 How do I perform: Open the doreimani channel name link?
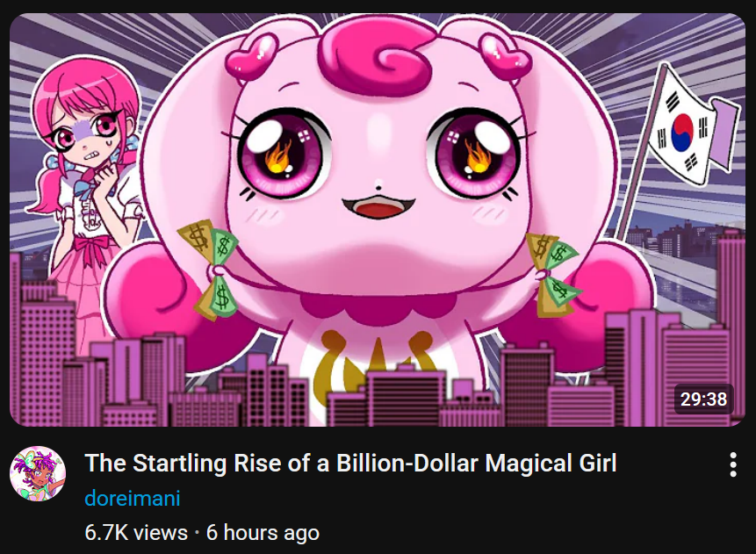[x=132, y=498]
